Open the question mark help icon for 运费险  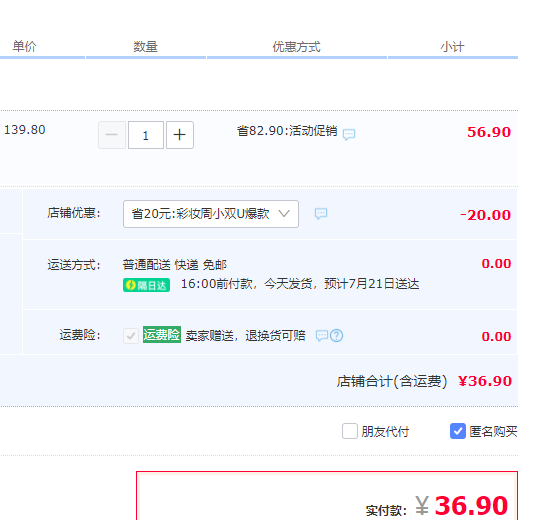337,336
